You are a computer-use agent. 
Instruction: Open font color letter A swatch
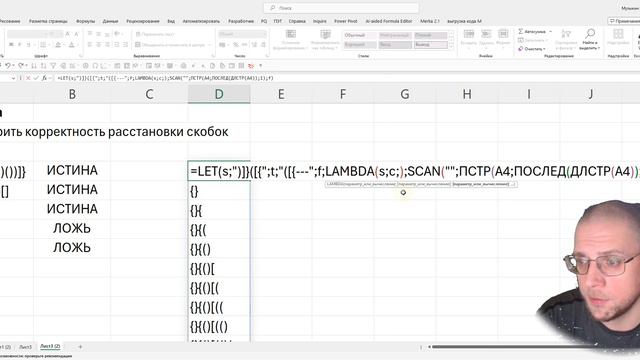71,44
